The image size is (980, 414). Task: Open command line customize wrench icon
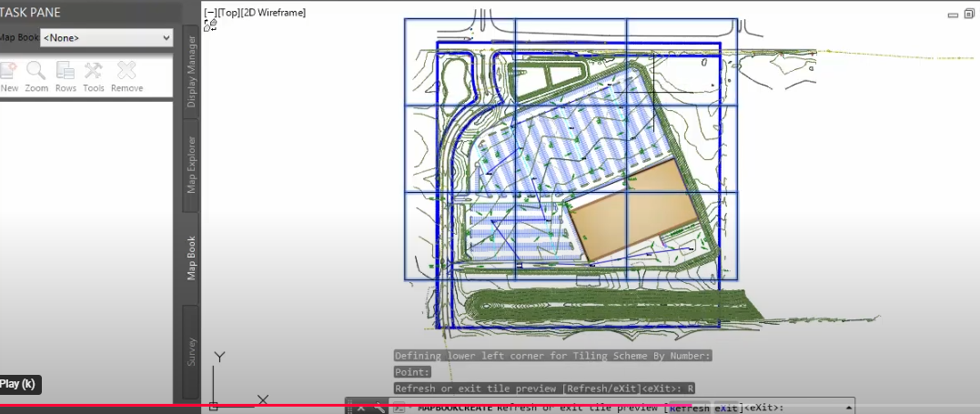click(x=379, y=408)
